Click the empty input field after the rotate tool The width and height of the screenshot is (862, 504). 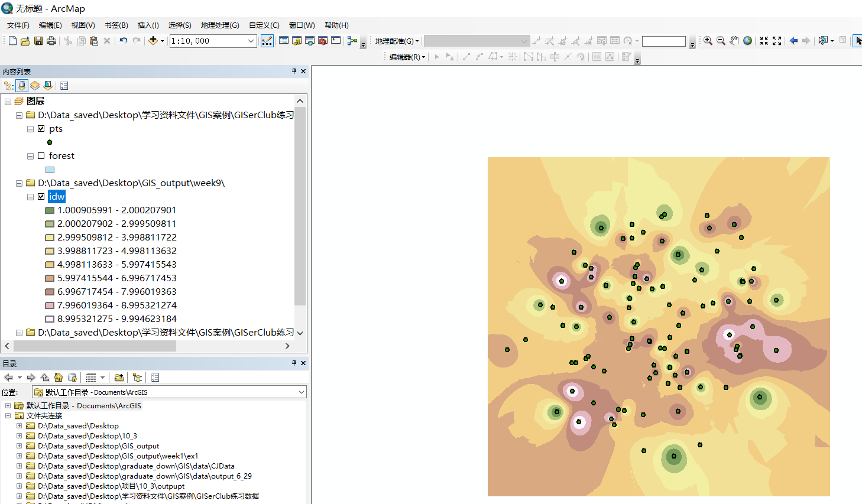tap(664, 41)
